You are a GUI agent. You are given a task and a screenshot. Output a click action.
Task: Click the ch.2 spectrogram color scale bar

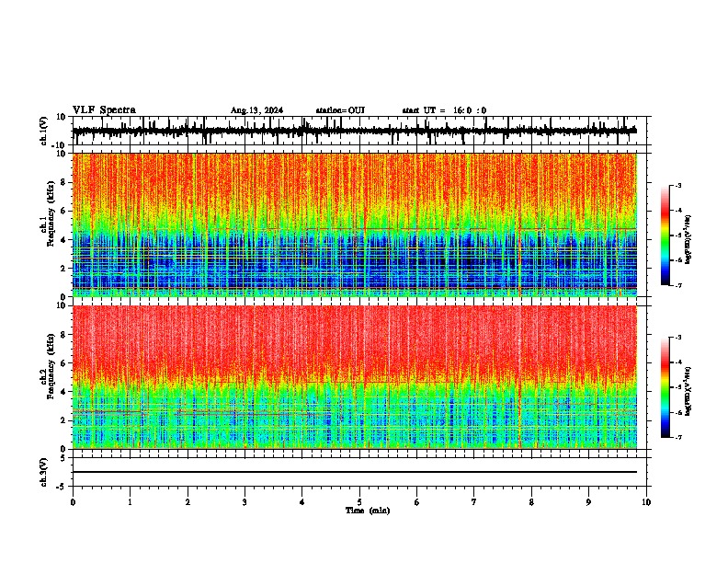[x=665, y=387]
